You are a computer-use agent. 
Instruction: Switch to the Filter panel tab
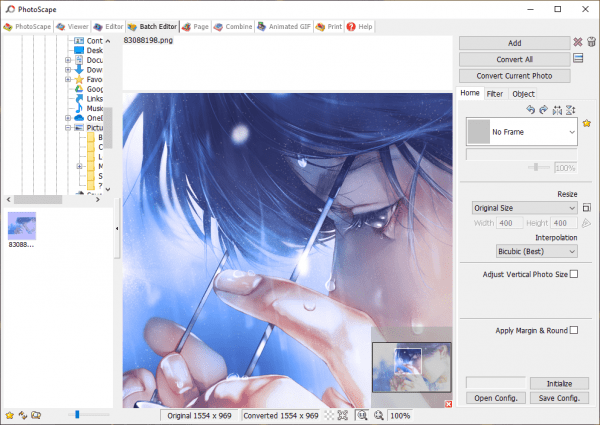pos(495,94)
